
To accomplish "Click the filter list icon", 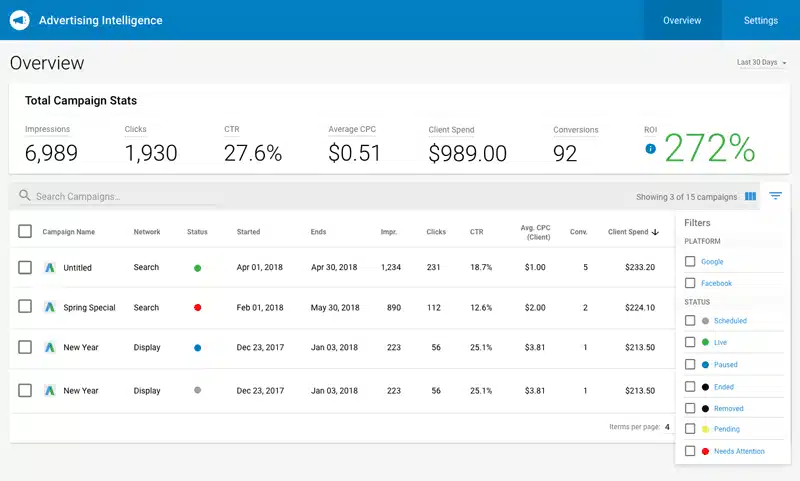I will [x=775, y=196].
